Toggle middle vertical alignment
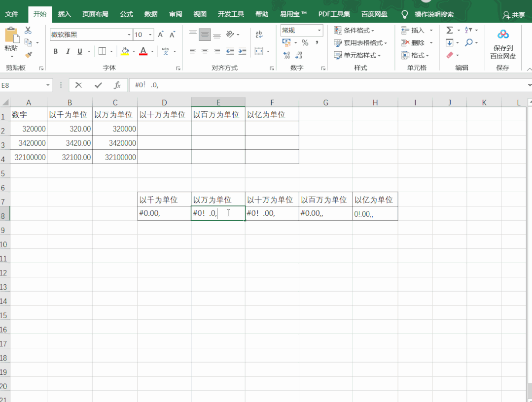The width and height of the screenshot is (532, 402). click(205, 34)
